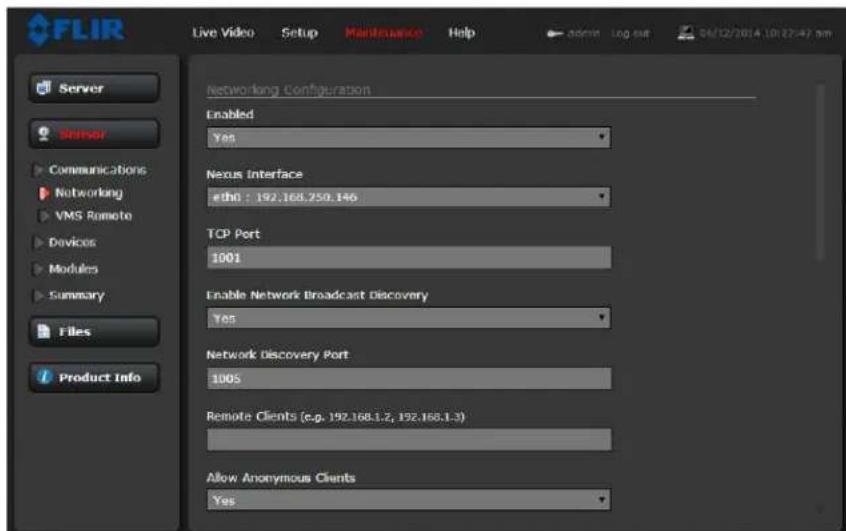This screenshot has width=846, height=531.
Task: Open Enable Network Broadcast Discovery dropdown
Action: pos(408,318)
